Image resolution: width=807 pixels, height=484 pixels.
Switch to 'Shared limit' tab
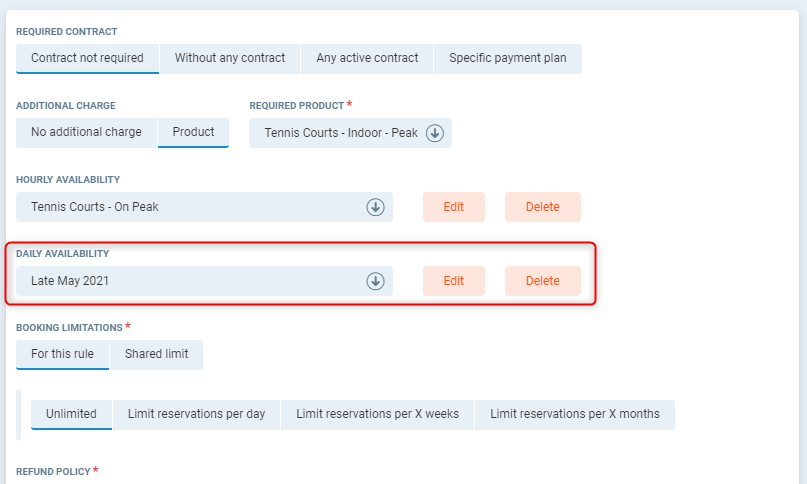(x=156, y=354)
